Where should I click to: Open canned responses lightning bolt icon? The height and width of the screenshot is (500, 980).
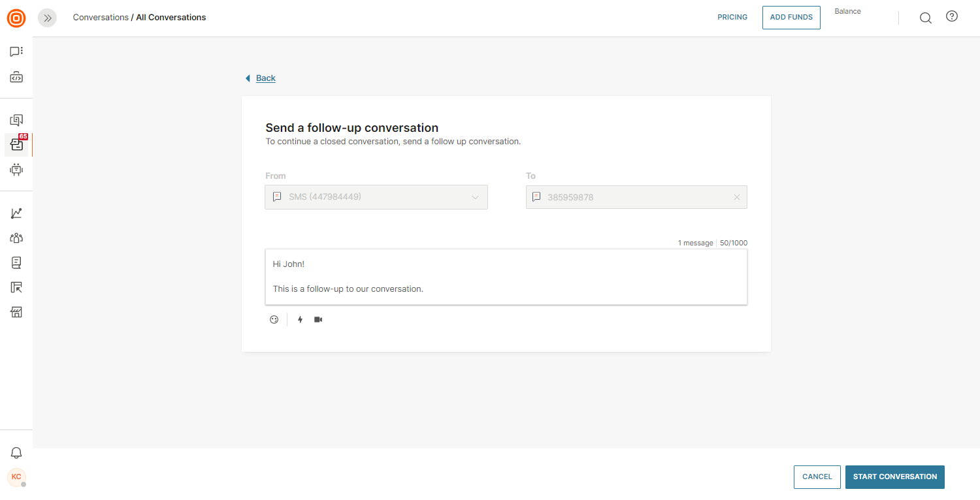tap(301, 320)
